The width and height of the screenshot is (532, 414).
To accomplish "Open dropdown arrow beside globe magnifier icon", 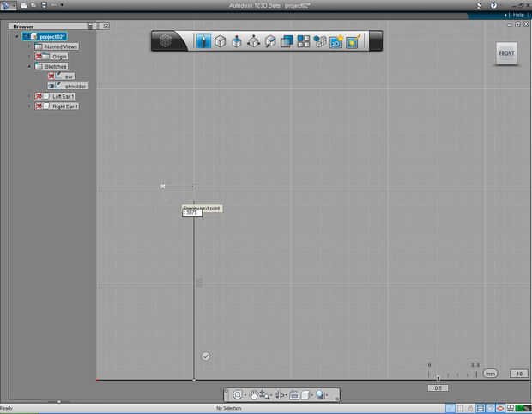I will click(327, 395).
